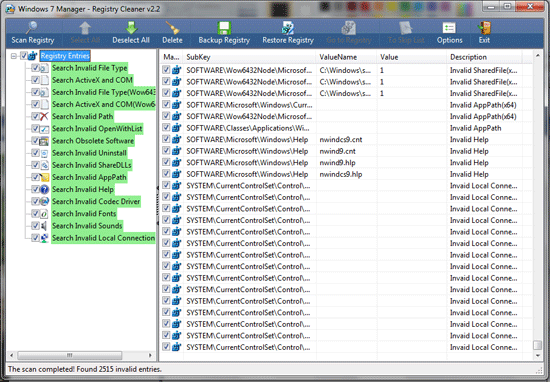Click the Delete broom icon
Image resolution: width=550 pixels, height=382 pixels.
pos(172,27)
